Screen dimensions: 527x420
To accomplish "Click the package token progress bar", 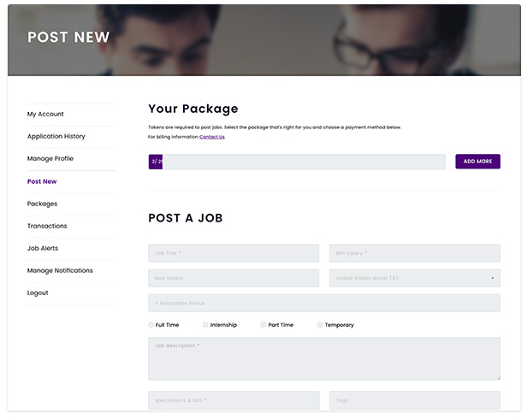I will point(297,162).
